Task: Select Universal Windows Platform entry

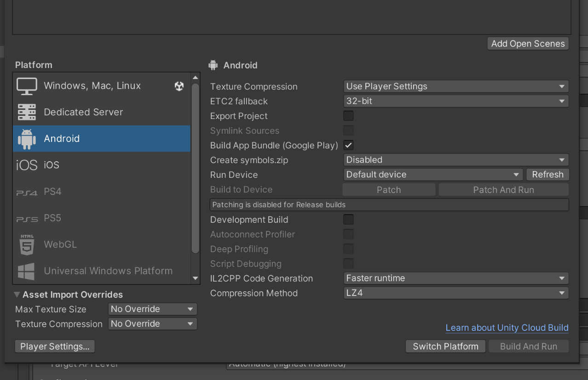Action: (x=102, y=271)
